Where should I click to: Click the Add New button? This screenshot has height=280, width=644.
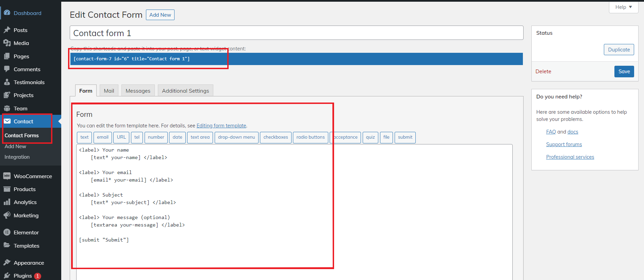pos(160,15)
